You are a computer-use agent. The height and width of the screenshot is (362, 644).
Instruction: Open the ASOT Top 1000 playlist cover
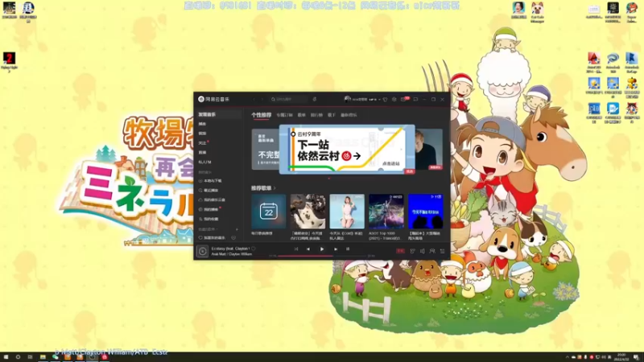click(386, 212)
